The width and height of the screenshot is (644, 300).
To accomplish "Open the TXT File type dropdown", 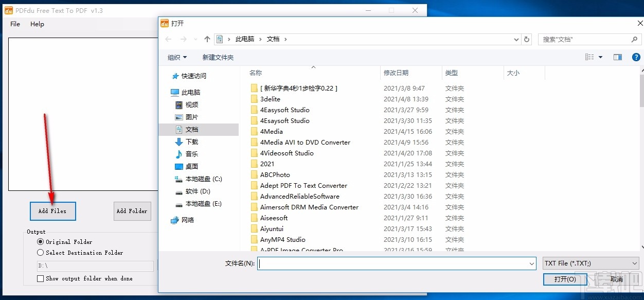I will pyautogui.click(x=633, y=263).
